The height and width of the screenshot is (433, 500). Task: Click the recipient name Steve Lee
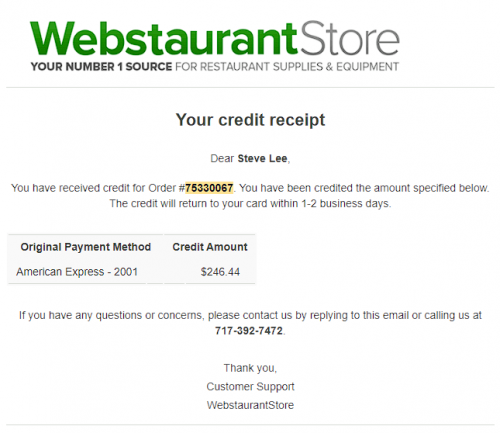[x=262, y=158]
